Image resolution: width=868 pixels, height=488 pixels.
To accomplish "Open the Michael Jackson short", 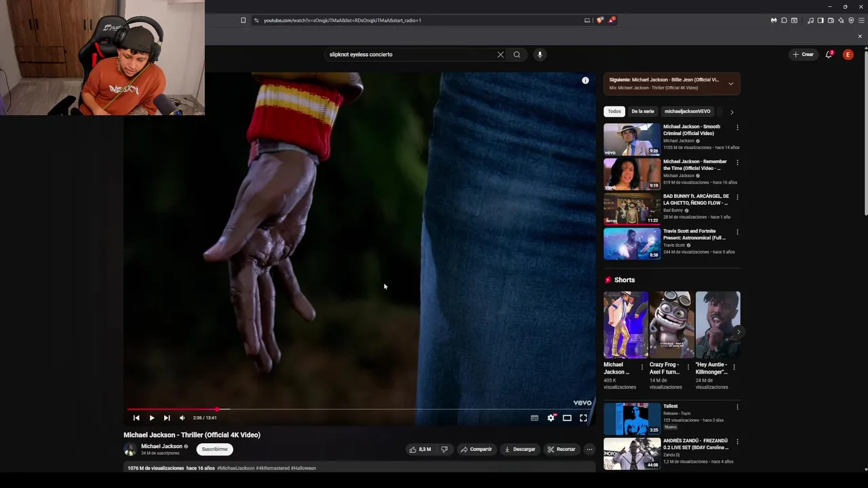I will point(625,325).
